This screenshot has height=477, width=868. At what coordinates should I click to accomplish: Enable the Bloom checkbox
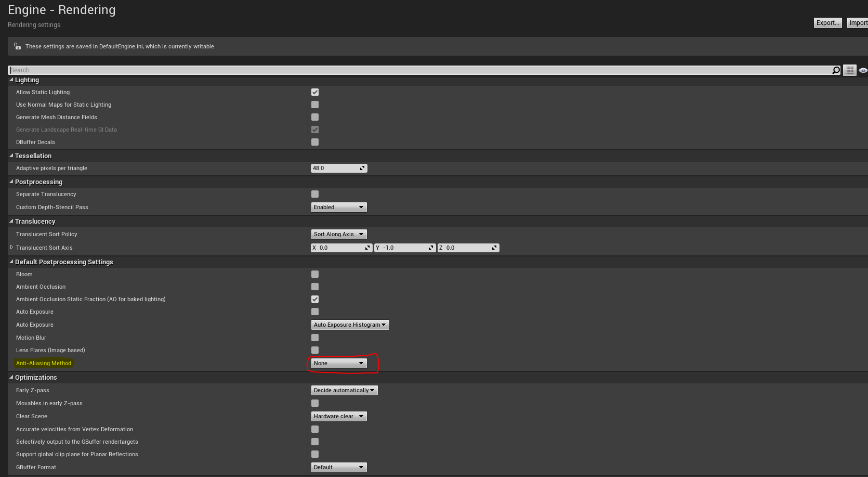(315, 274)
